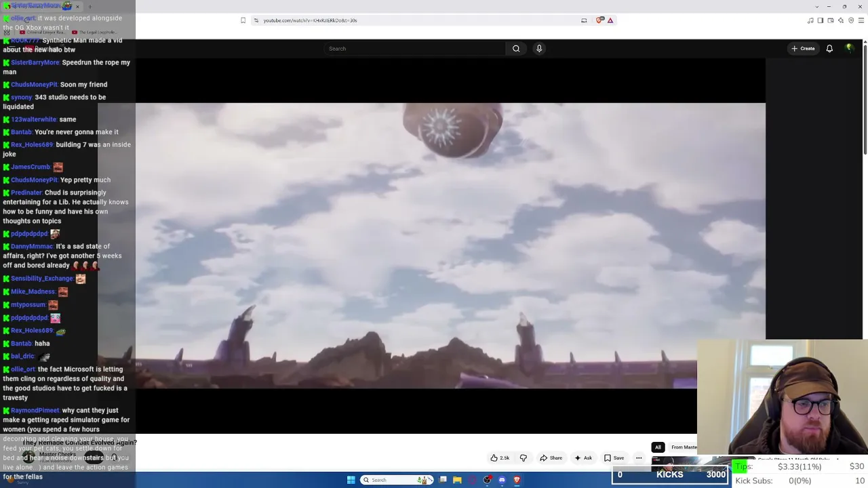Open the Windows Start menu

351,480
